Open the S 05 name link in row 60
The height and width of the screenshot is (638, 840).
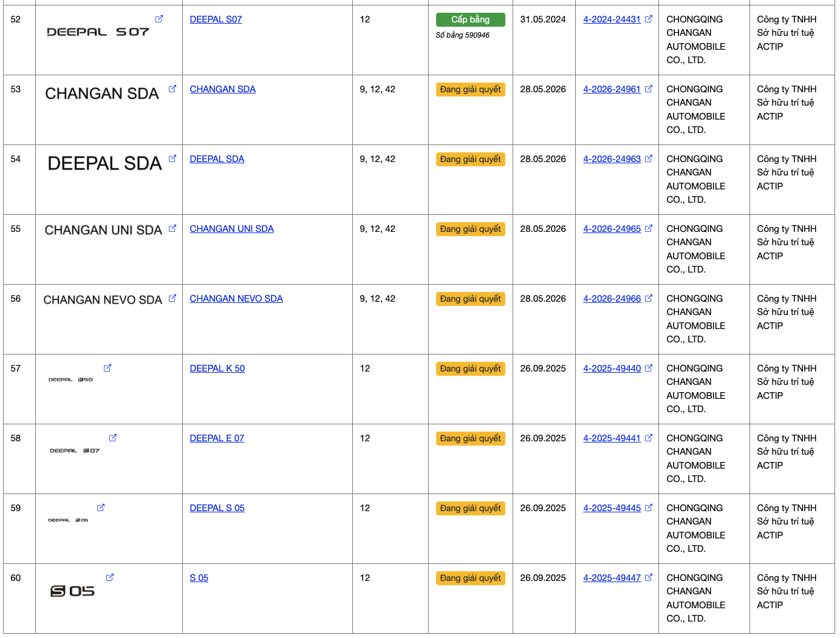199,578
